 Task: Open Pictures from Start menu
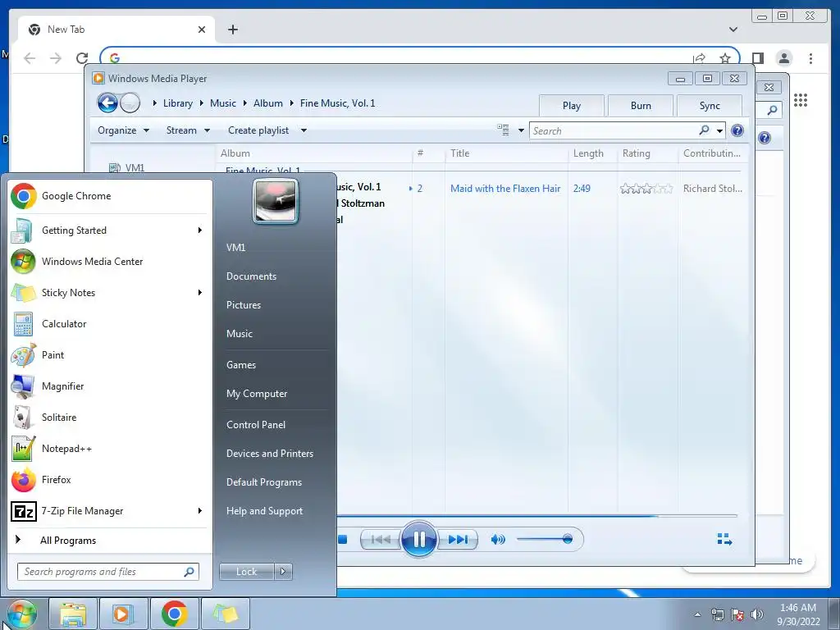tap(244, 305)
